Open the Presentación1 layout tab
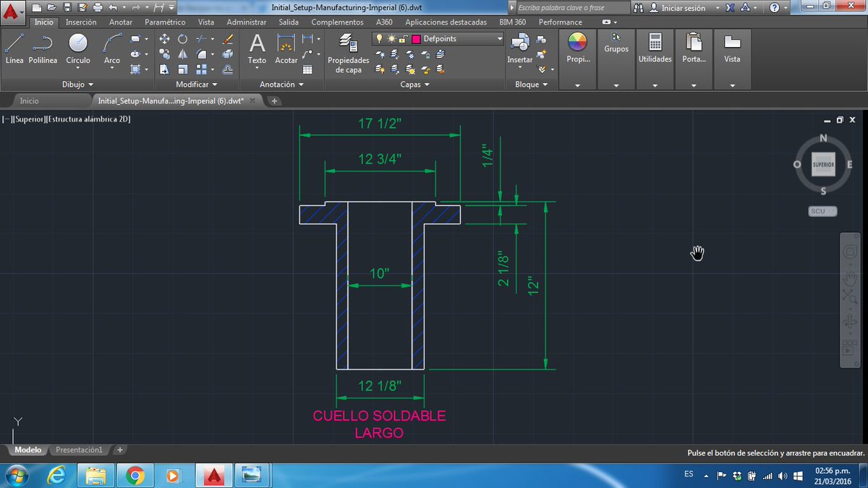Viewport: 868px width, 488px height. tap(79, 450)
